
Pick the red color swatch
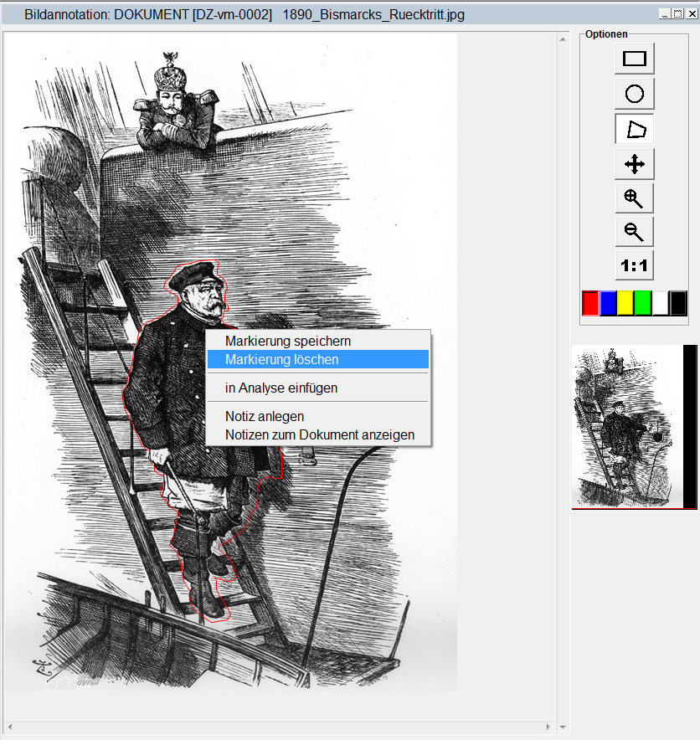(x=590, y=302)
